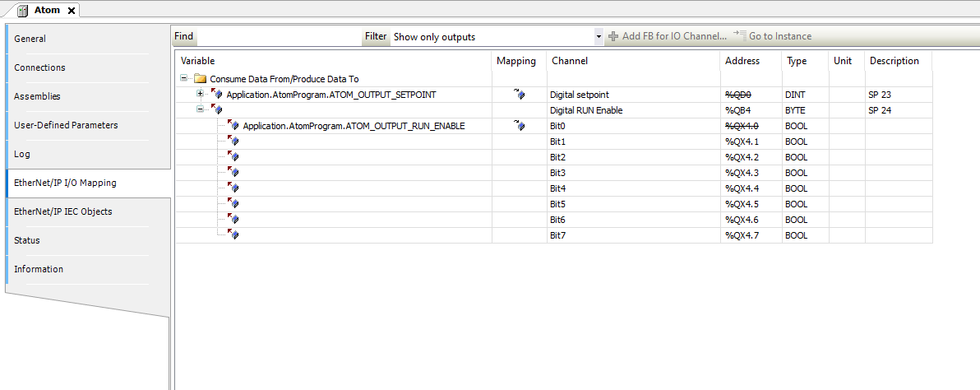Viewport: 980px width, 390px height.
Task: Click the %QX4.7 address cell
Action: (x=751, y=235)
